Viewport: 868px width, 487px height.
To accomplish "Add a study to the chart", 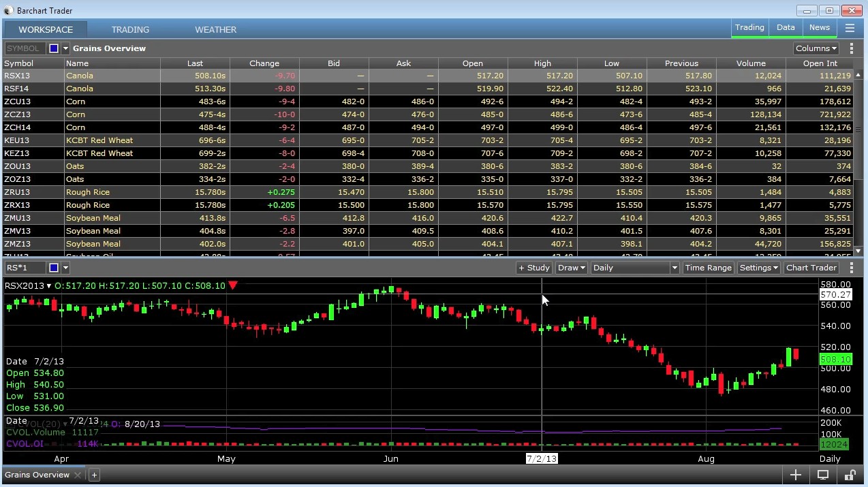I will [534, 268].
